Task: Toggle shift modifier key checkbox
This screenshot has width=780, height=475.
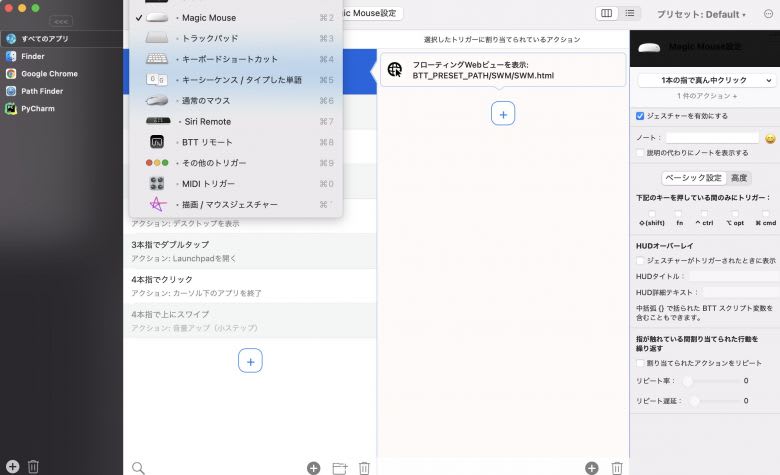Action: coord(652,214)
